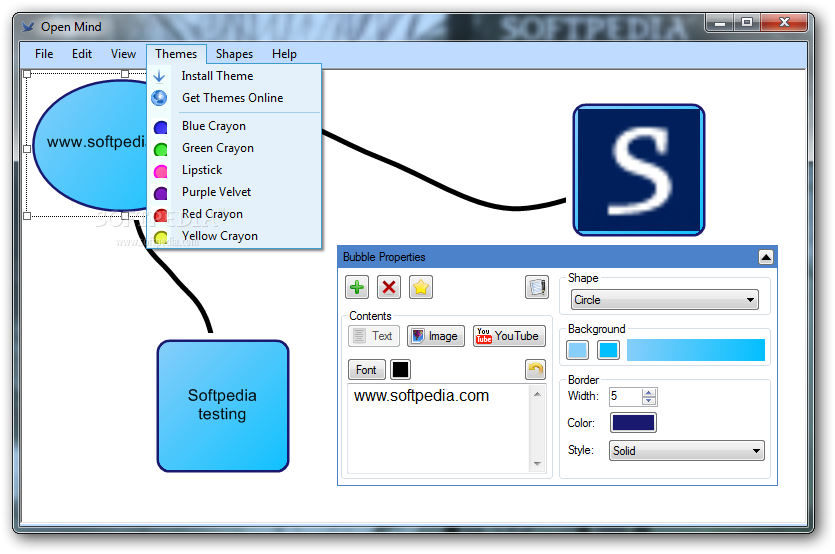Open the File menu
This screenshot has height=554, width=835.
(44, 54)
